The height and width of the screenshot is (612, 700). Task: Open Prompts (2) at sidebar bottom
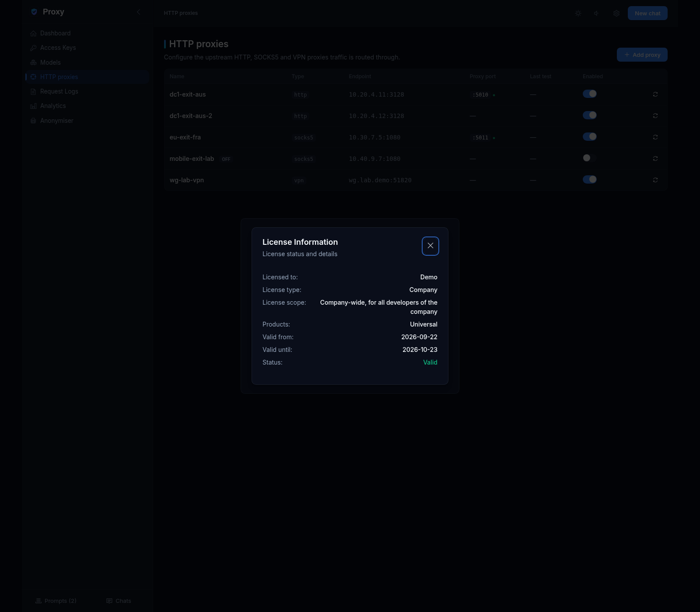pyautogui.click(x=56, y=601)
